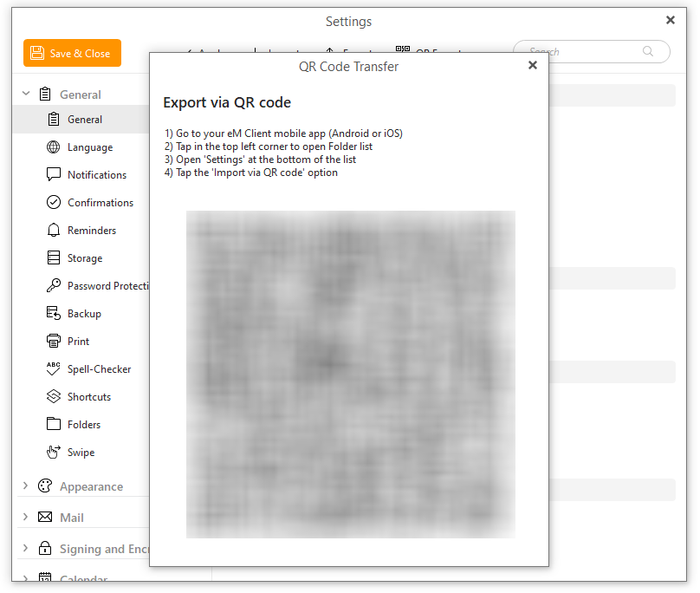Screen dimensions: 700x593
Task: Open Backup settings icon
Action: [54, 313]
